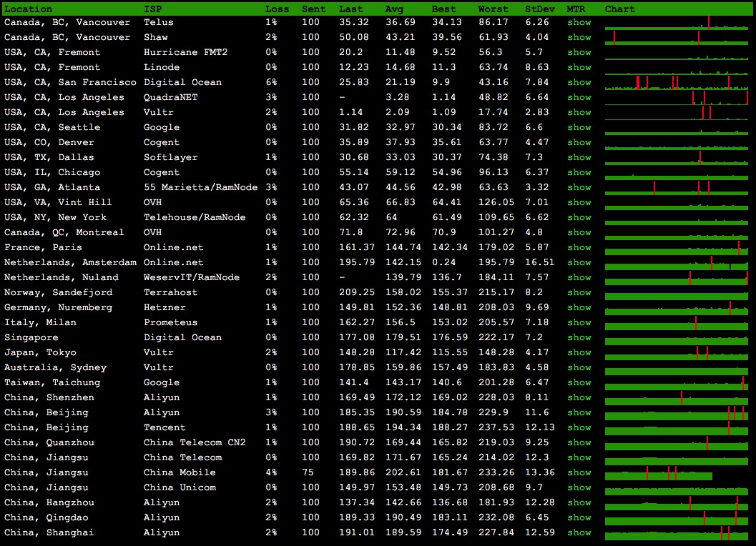Open the MTR show link for Telus Vancouver

[x=579, y=22]
